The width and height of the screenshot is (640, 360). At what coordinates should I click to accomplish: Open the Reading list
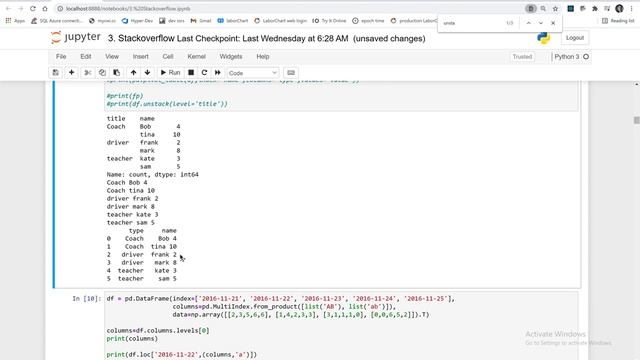[618, 21]
